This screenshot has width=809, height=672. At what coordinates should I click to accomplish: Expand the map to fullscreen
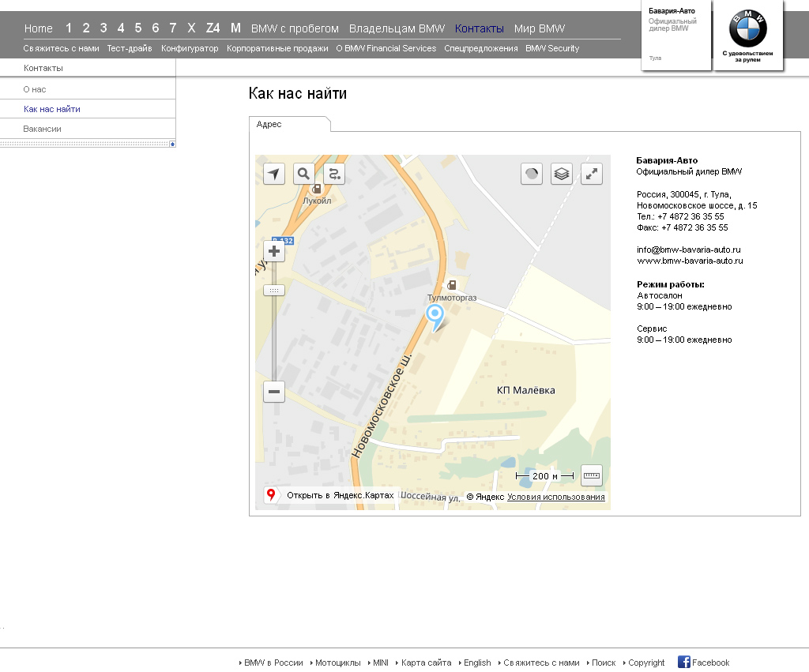[x=592, y=174]
